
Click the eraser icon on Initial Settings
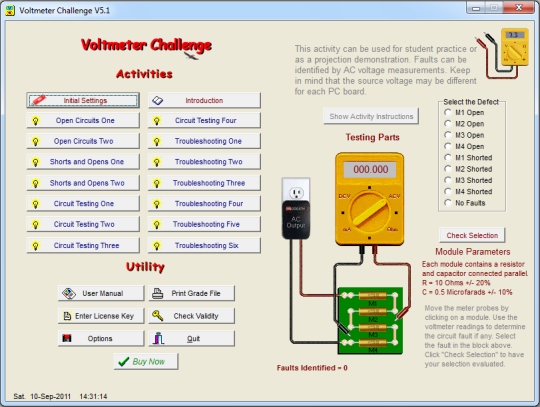pyautogui.click(x=39, y=100)
